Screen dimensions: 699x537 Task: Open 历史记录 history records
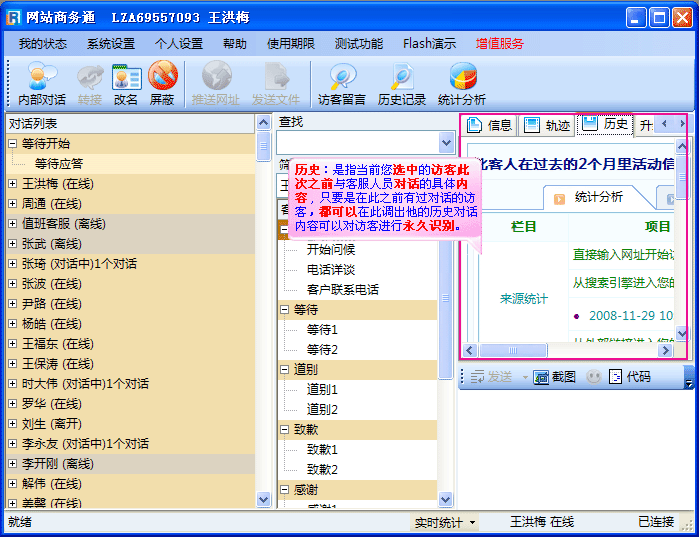point(402,84)
